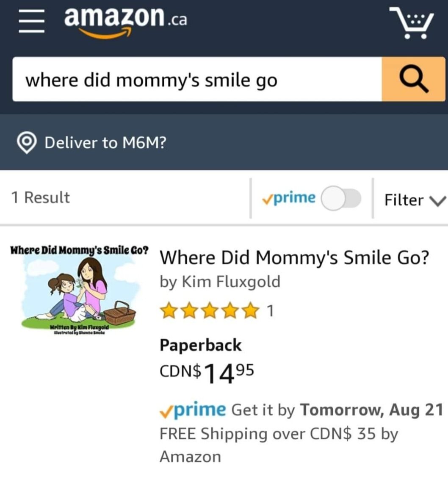Open the "Where Did Mommy's Smile Go?" title link
This screenshot has height=479, width=448.
click(x=294, y=257)
